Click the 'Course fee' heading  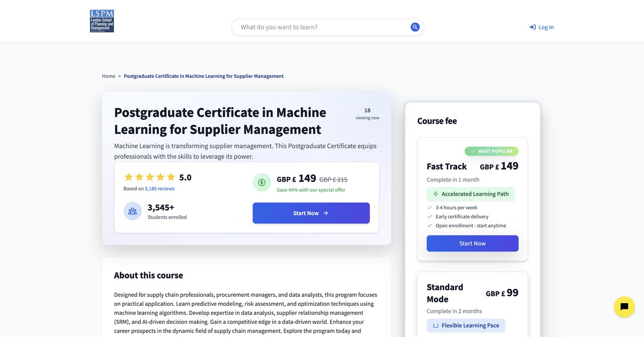[437, 121]
